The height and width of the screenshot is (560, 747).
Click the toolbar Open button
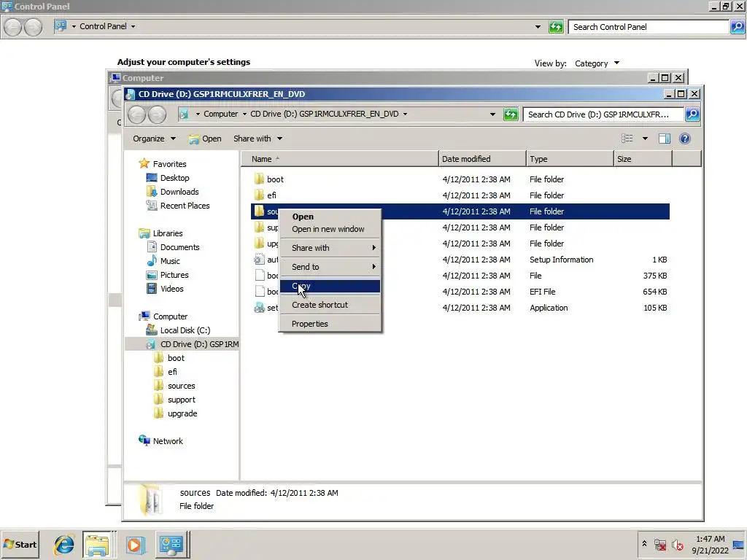tap(205, 139)
